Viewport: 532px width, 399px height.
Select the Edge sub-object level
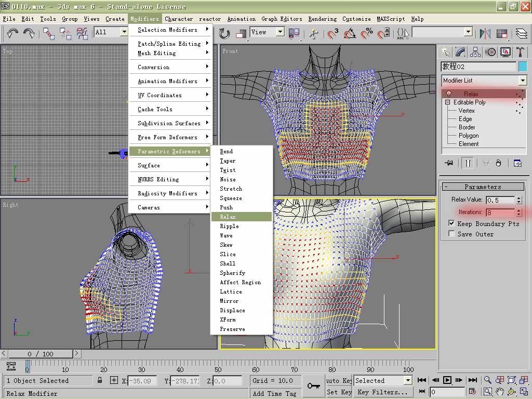pyautogui.click(x=465, y=119)
